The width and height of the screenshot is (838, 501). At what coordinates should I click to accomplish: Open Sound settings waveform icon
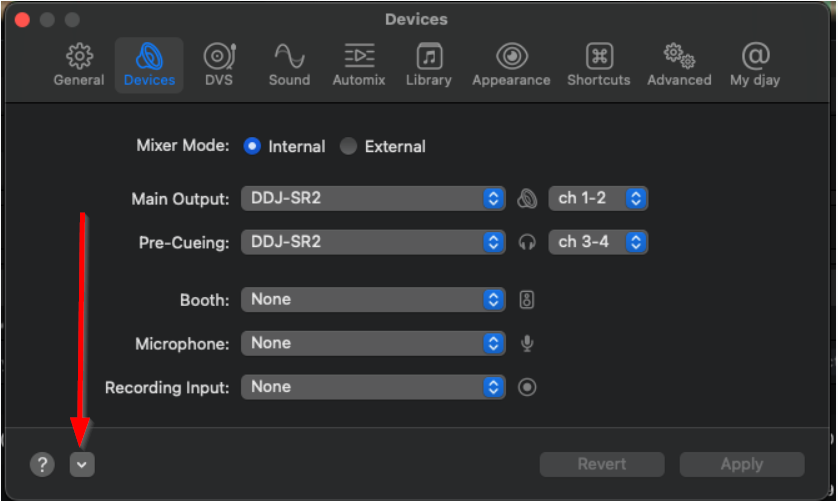coord(289,65)
